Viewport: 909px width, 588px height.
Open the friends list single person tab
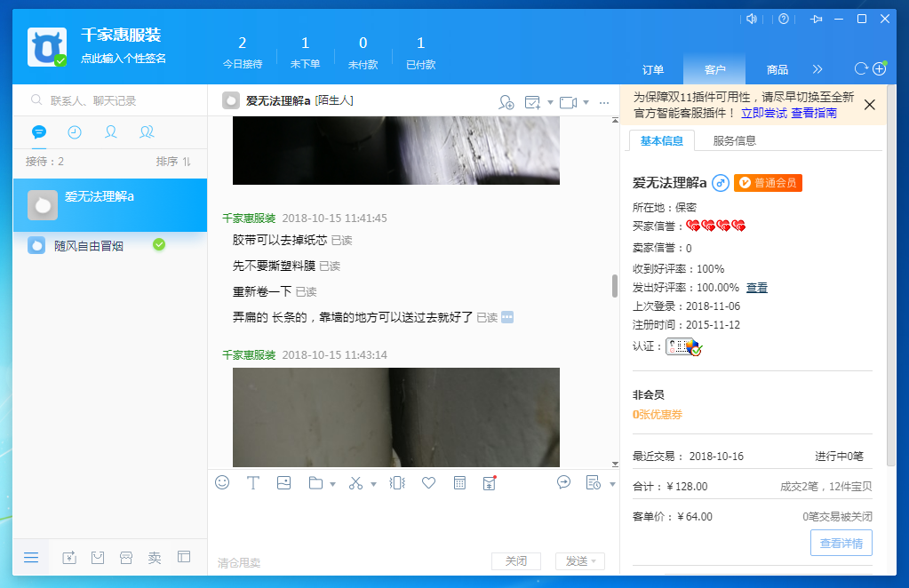[111, 132]
